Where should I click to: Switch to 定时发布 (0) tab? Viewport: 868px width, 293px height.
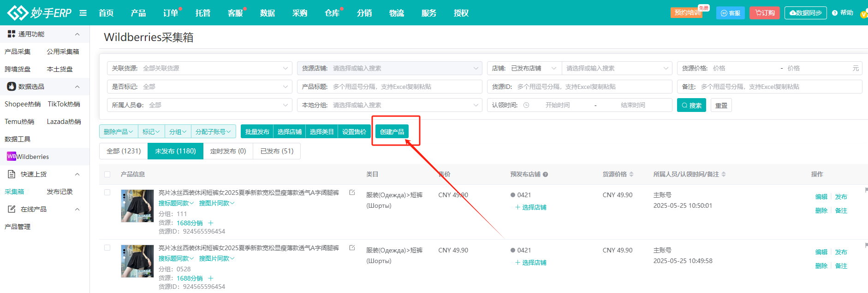(228, 151)
